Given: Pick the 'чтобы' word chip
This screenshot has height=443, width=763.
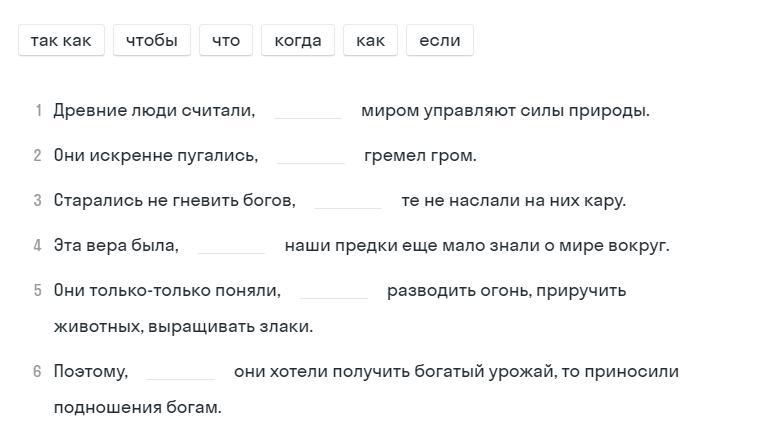Looking at the screenshot, I should click(152, 40).
